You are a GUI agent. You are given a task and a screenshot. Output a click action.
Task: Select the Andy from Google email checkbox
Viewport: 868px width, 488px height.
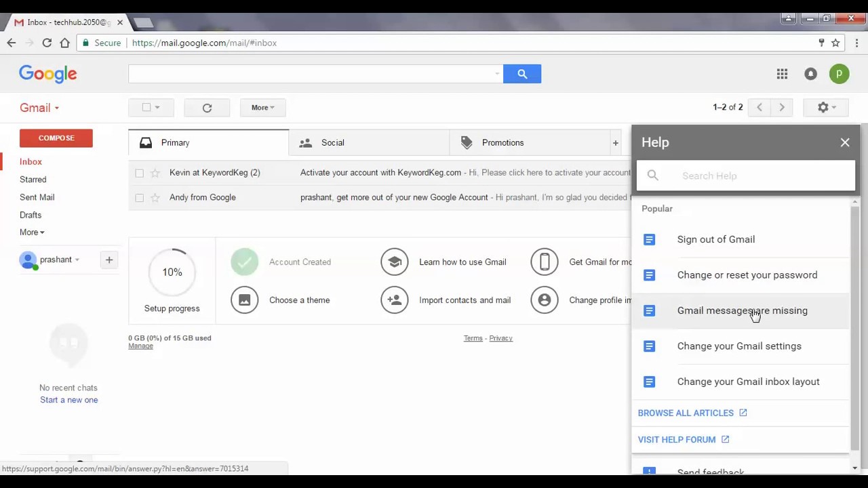click(139, 197)
